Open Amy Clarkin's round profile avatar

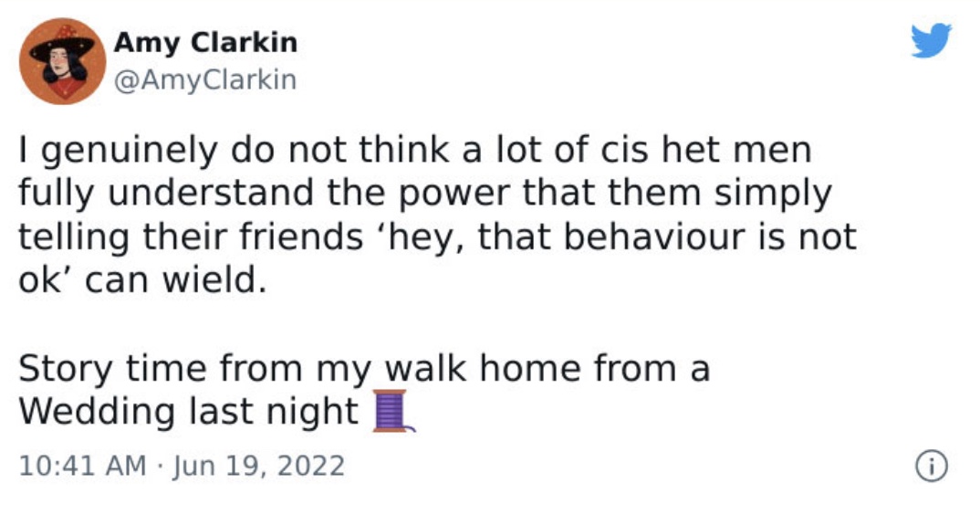[62, 61]
